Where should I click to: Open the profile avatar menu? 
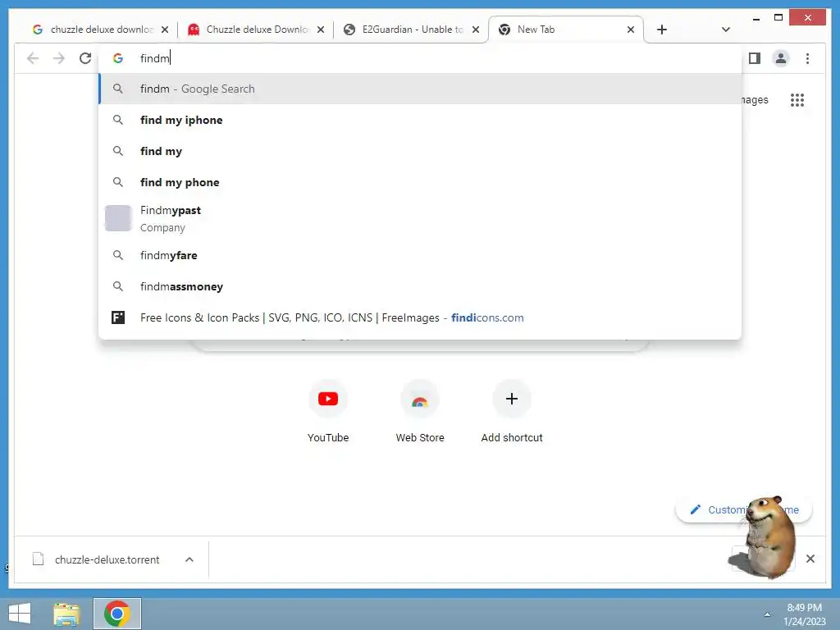(x=781, y=58)
